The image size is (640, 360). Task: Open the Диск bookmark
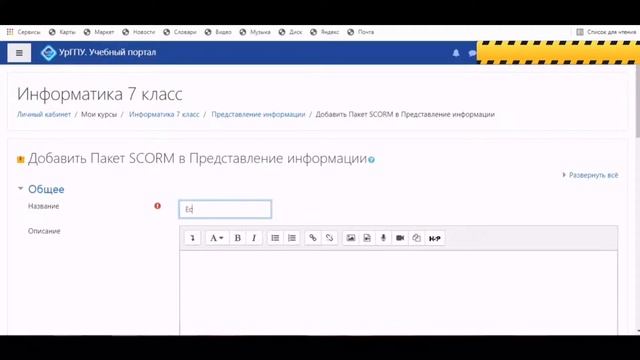(291, 32)
